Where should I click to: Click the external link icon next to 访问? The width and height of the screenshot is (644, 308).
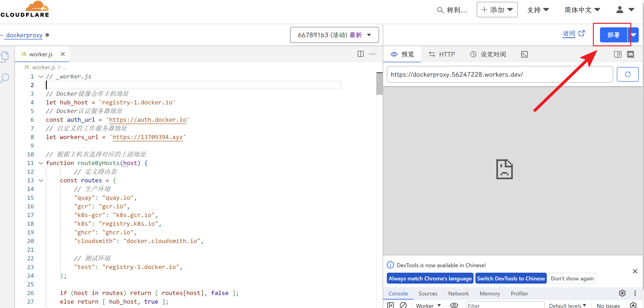(582, 33)
